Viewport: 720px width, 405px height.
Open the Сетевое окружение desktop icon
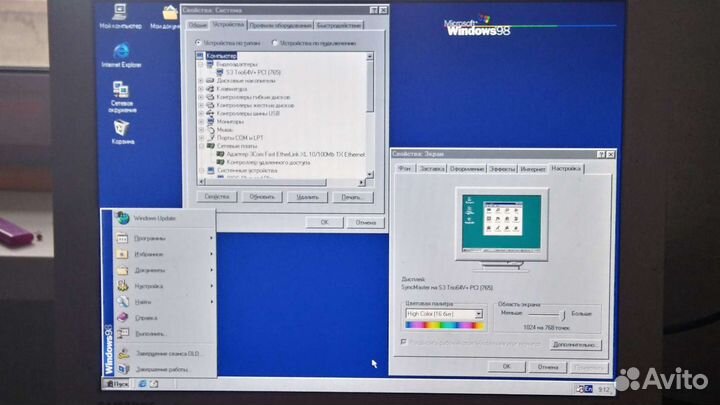click(x=122, y=96)
